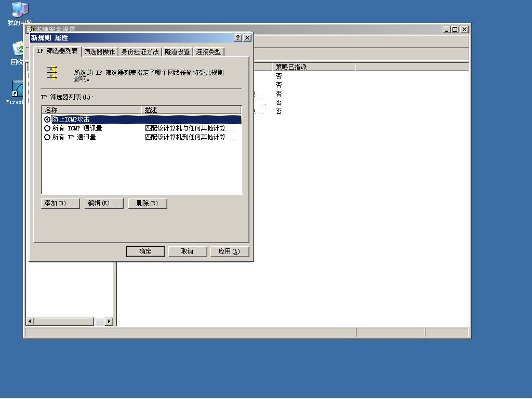This screenshot has height=399, width=532.
Task: Click the help question mark button in dialog title bar
Action: tap(238, 37)
